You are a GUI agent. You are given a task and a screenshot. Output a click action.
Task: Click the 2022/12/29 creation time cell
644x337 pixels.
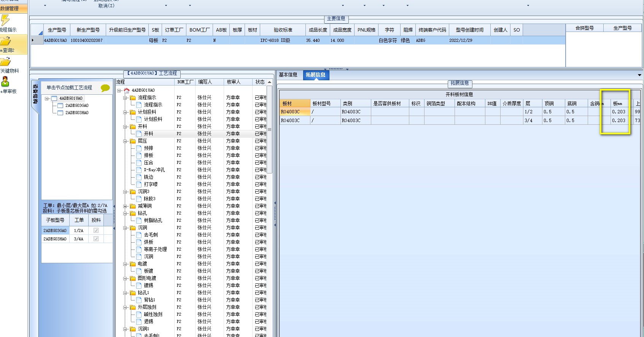[469, 40]
